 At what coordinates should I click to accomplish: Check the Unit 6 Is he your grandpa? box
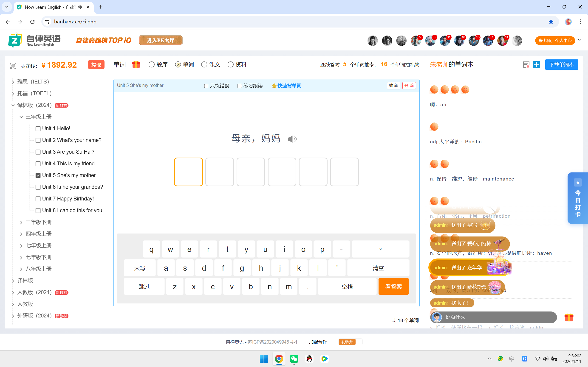(38, 187)
